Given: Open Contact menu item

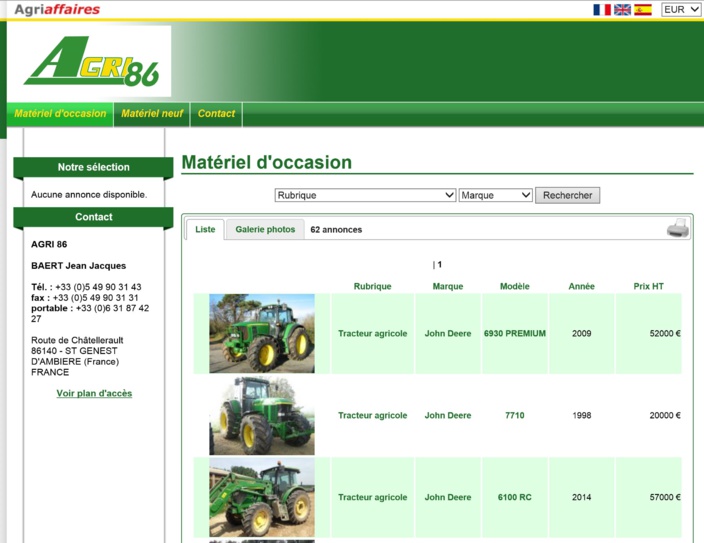Looking at the screenshot, I should click(x=216, y=114).
